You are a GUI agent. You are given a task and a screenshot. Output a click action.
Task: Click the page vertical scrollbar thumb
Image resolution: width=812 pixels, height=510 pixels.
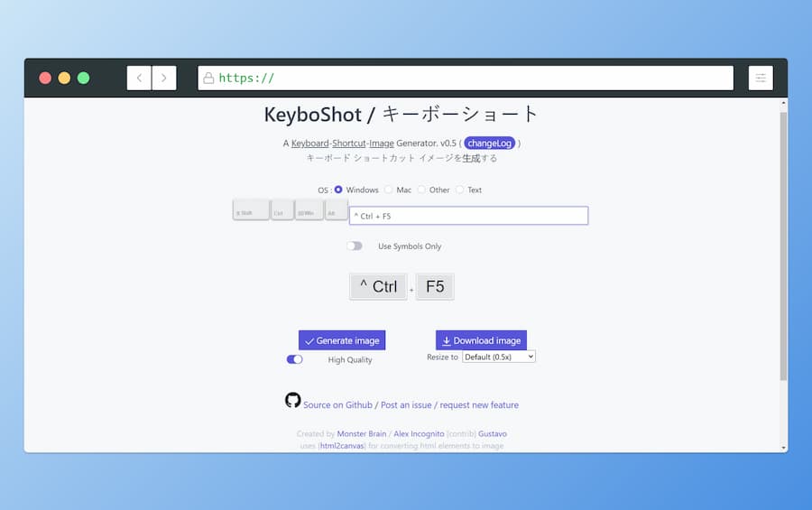coord(783,246)
